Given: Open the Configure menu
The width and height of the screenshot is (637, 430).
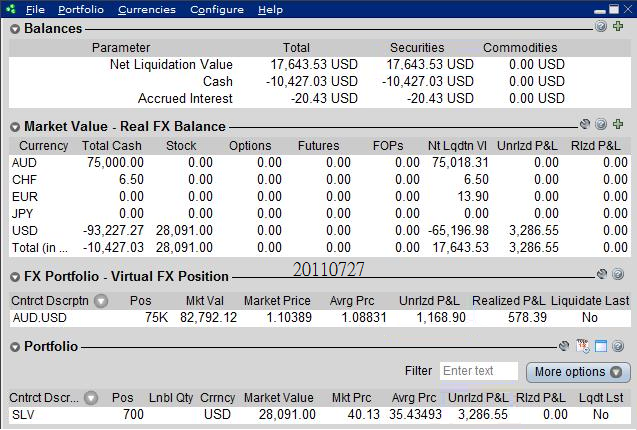Looking at the screenshot, I should (x=217, y=9).
